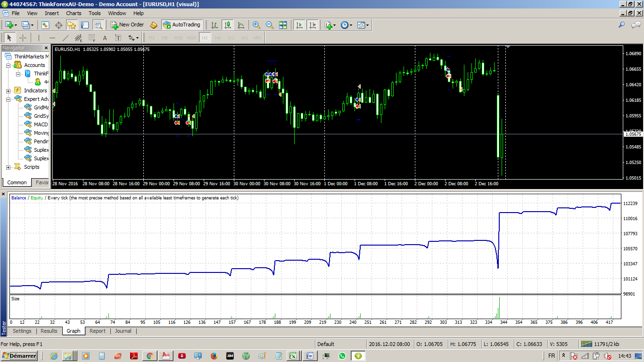Open dropdown arrow beside Profiles icon
Image resolution: width=644 pixels, height=362 pixels.
32,25
